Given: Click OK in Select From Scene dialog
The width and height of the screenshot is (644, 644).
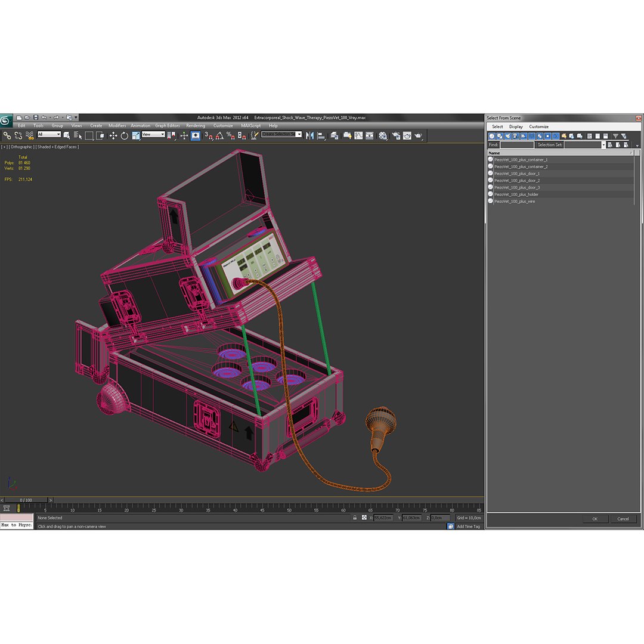Looking at the screenshot, I should (595, 519).
